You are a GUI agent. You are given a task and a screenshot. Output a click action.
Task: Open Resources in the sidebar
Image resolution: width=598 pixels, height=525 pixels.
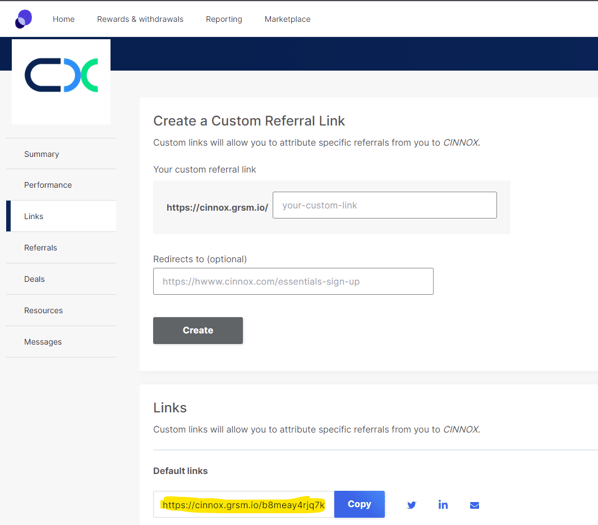pyautogui.click(x=61, y=310)
